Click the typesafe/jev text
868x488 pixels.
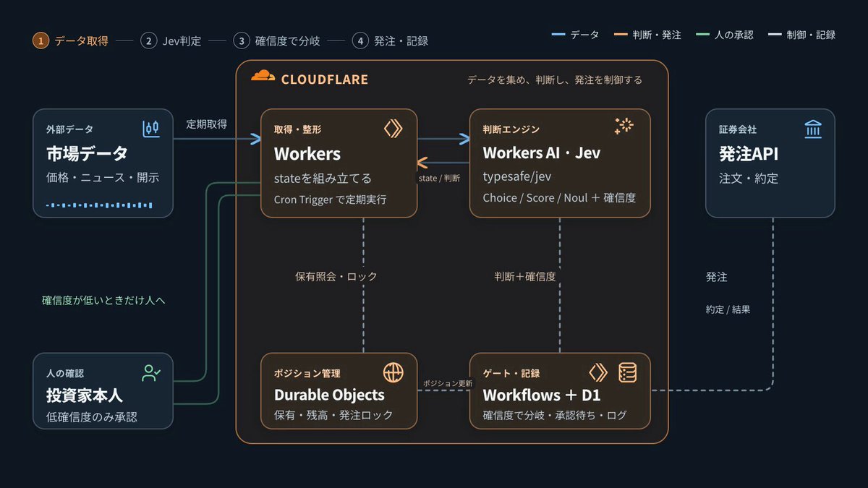pos(518,177)
